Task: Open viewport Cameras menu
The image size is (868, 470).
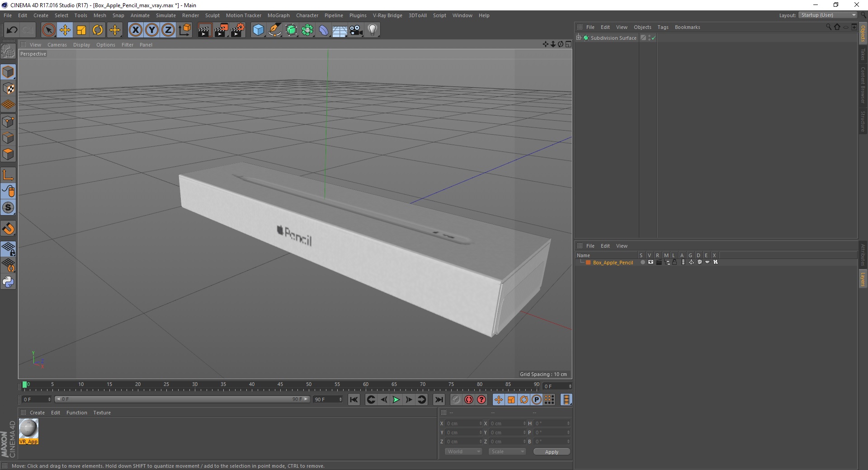Action: point(57,45)
